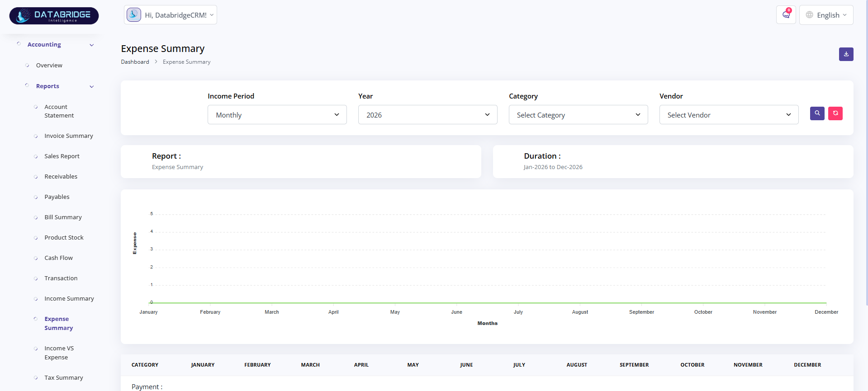Click the OCTOBER column header
868x391 pixels.
coord(693,365)
